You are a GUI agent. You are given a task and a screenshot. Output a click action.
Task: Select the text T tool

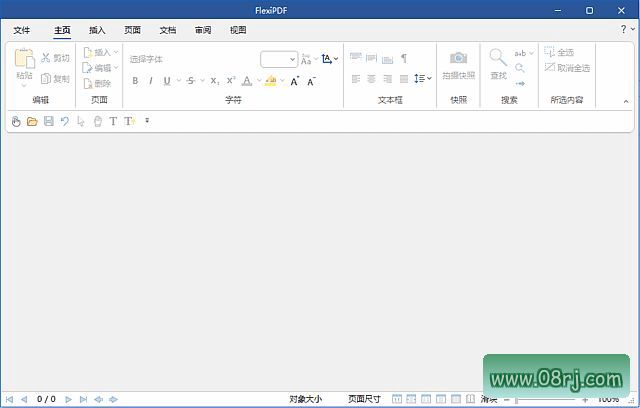113,121
